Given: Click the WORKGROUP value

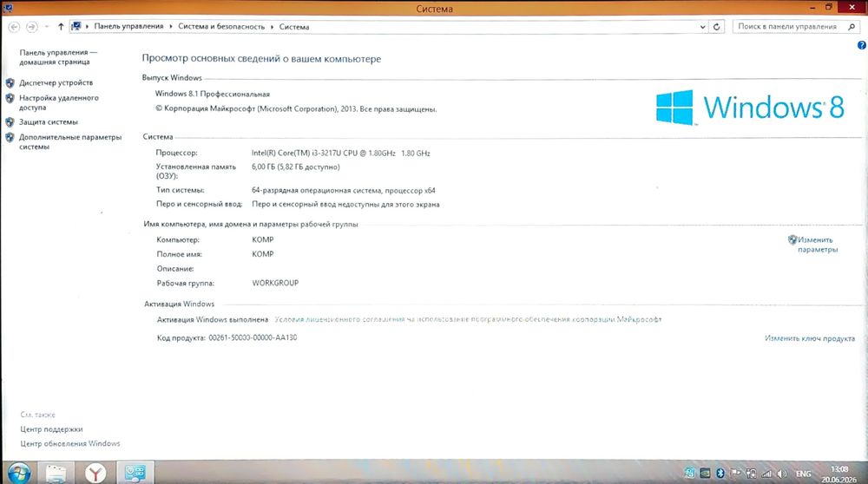Looking at the screenshot, I should coord(275,283).
